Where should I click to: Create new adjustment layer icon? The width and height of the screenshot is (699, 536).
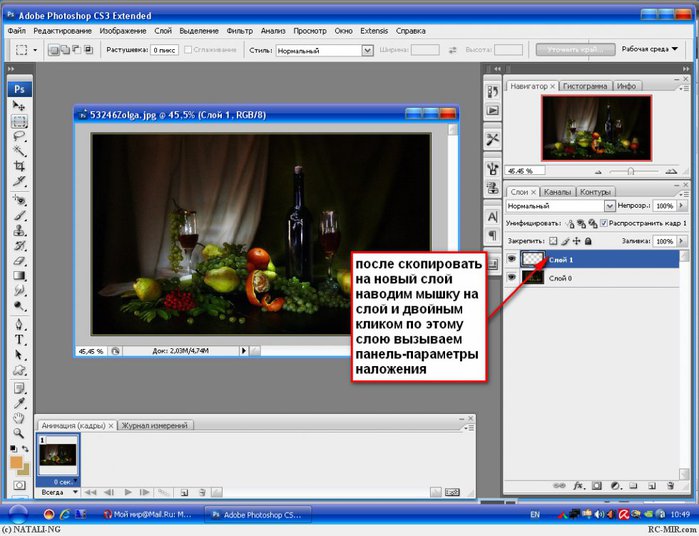coord(616,486)
